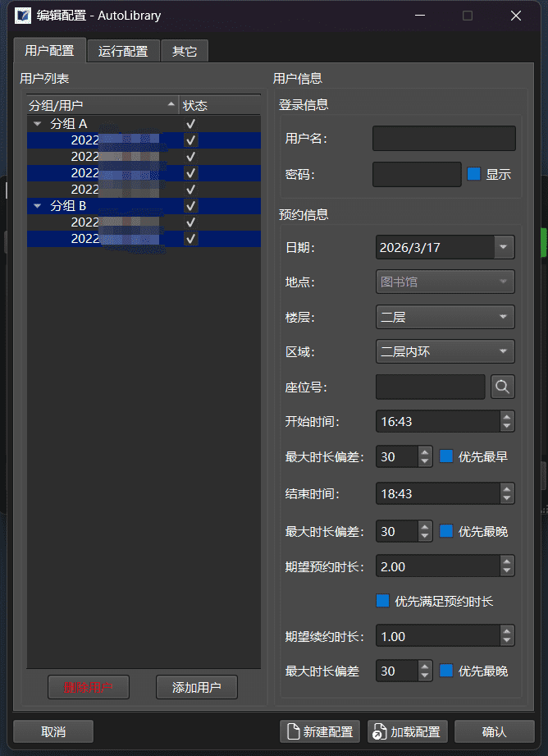This screenshot has width=548, height=756.
Task: Decrease 结束时间 with down arrow
Action: pos(506,499)
